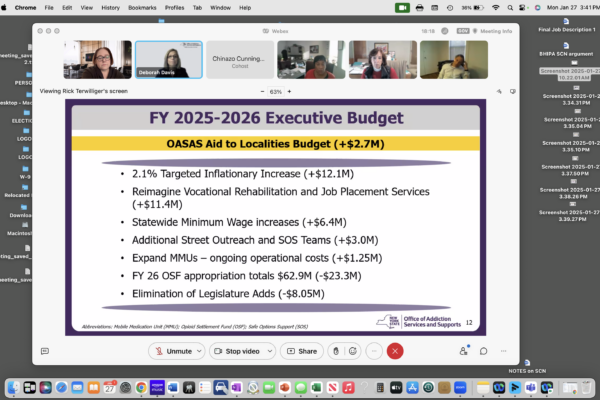Open the Help menu
Viewport: 600px width, 400px height.
coord(245,8)
